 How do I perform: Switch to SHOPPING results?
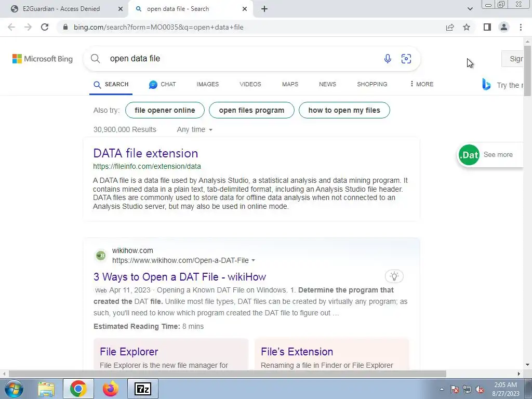click(372, 84)
